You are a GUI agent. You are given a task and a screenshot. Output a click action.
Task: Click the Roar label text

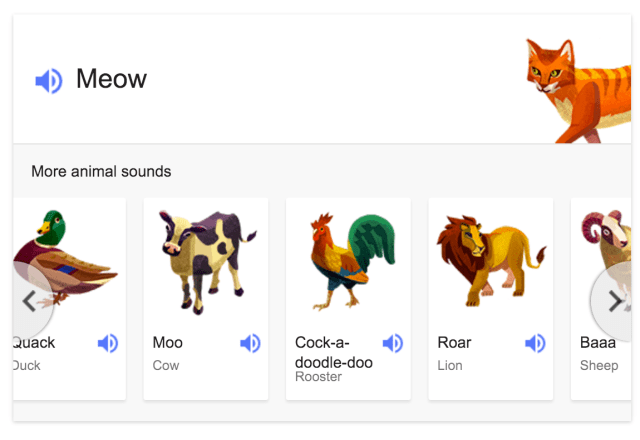(454, 343)
